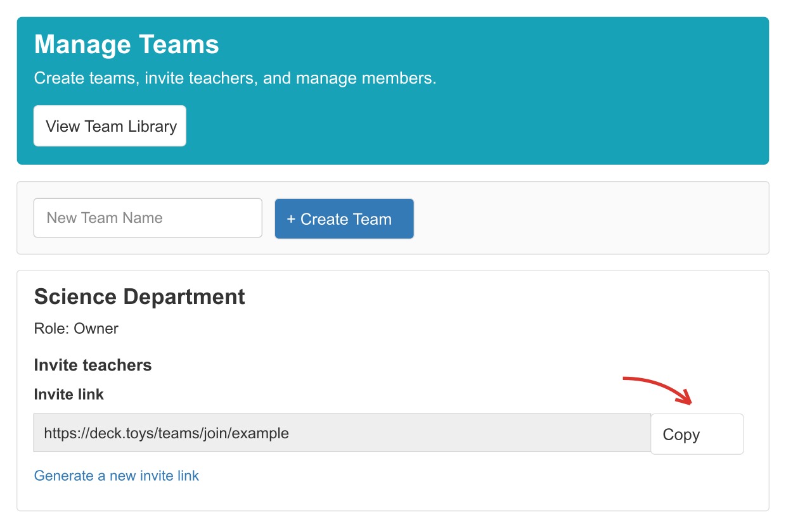
Task: Click the Role: Owner text
Action: (76, 329)
